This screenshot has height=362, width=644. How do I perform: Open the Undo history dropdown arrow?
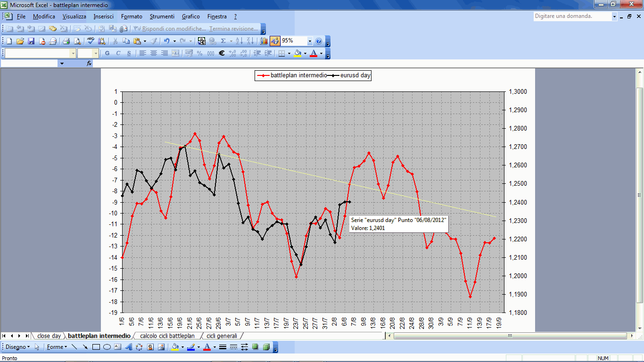[174, 41]
